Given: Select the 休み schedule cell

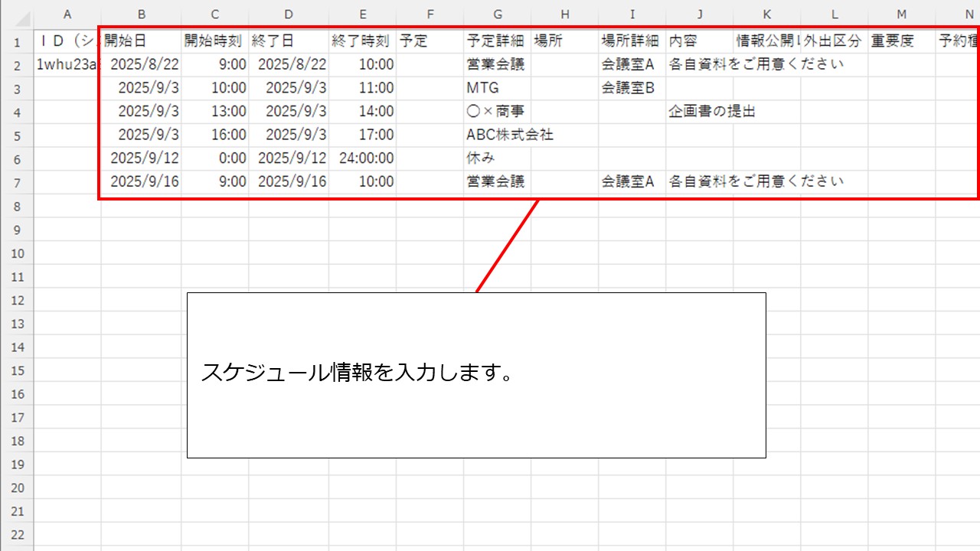Looking at the screenshot, I should pyautogui.click(x=498, y=159).
